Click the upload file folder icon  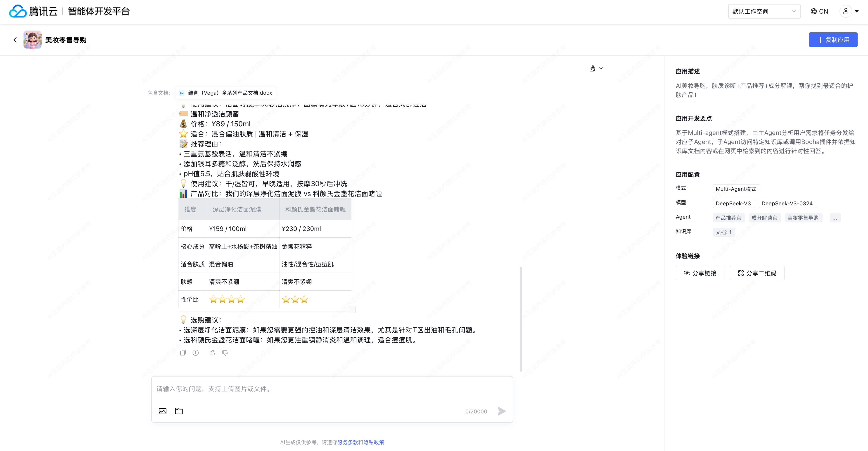(x=179, y=411)
